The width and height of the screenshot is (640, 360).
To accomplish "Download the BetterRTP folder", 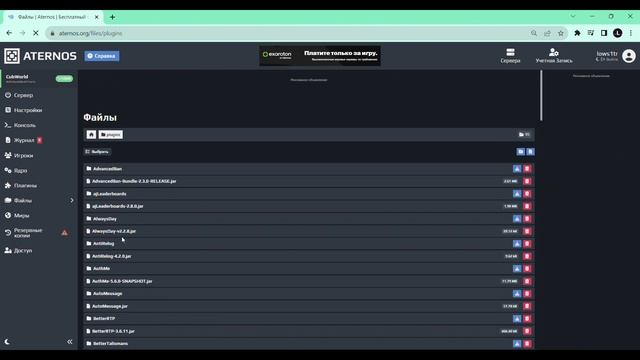I will tap(517, 318).
